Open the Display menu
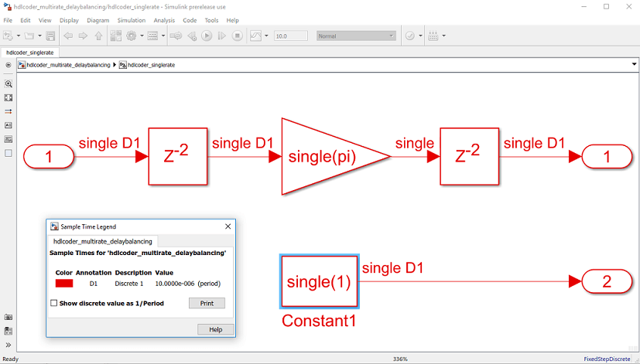The height and width of the screenshot is (364, 640). [x=69, y=20]
